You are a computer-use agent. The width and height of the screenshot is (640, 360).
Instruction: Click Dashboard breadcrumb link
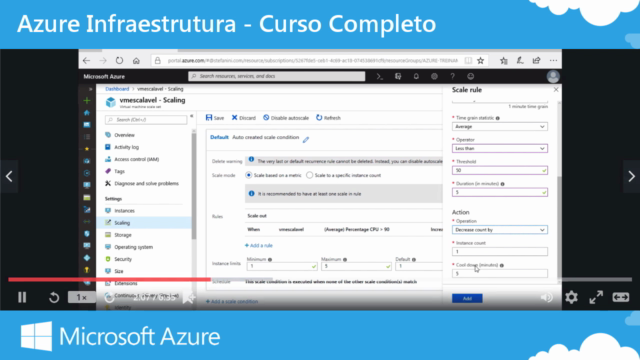click(117, 89)
